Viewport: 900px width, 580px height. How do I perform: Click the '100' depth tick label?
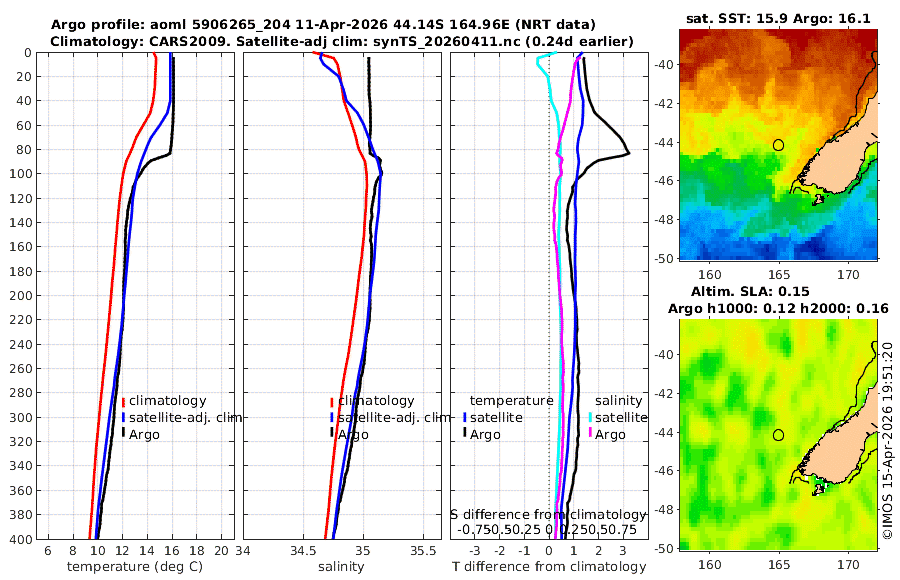point(20,174)
